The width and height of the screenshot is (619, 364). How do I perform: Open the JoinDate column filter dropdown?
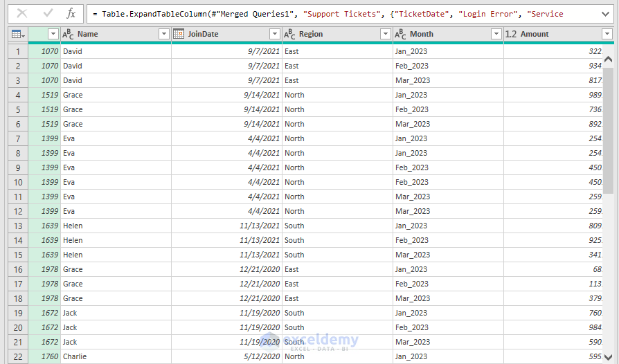point(275,35)
